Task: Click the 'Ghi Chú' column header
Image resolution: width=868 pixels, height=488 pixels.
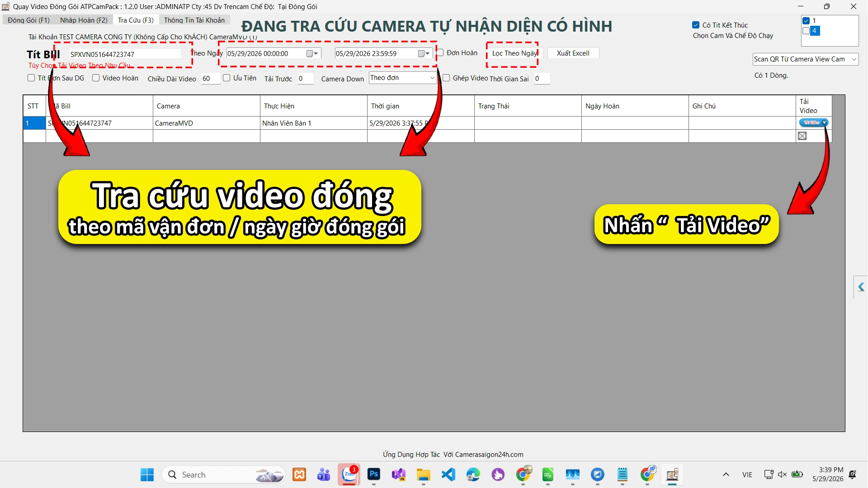Action: pyautogui.click(x=742, y=106)
